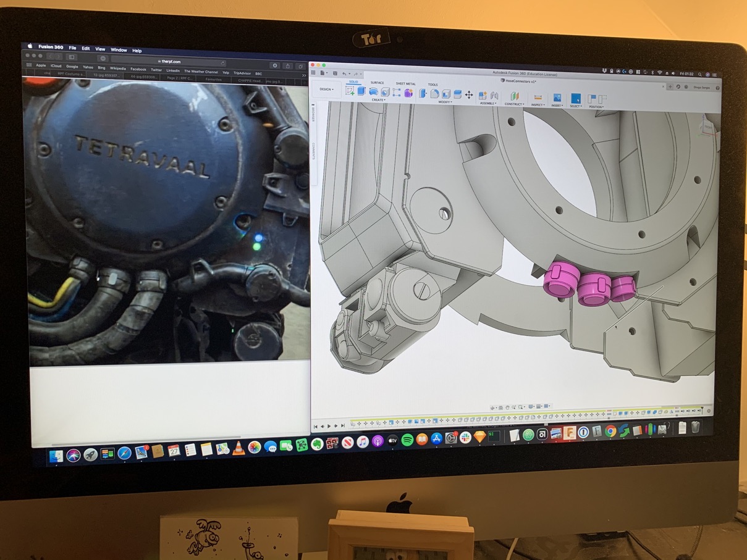Expand the Modify dropdown menu
The image size is (747, 560).
tap(445, 102)
